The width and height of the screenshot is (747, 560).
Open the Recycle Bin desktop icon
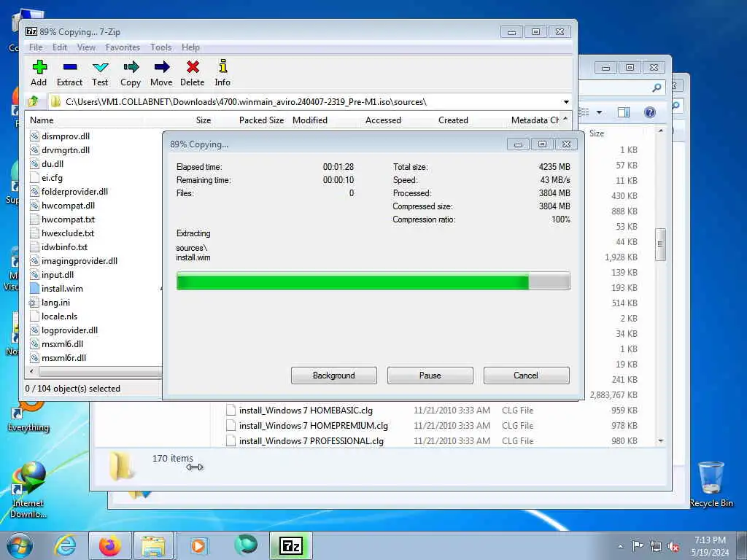(x=711, y=484)
